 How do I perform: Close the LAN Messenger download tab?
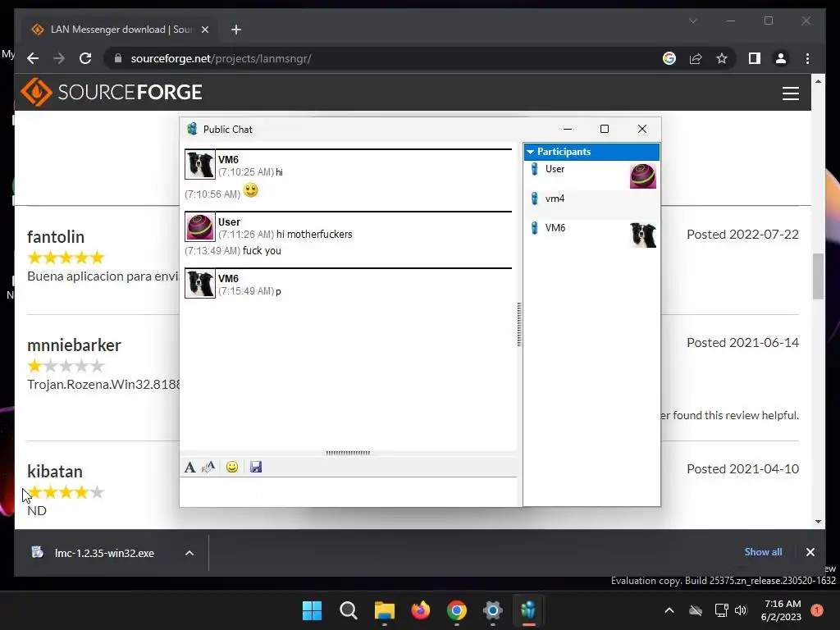click(204, 30)
